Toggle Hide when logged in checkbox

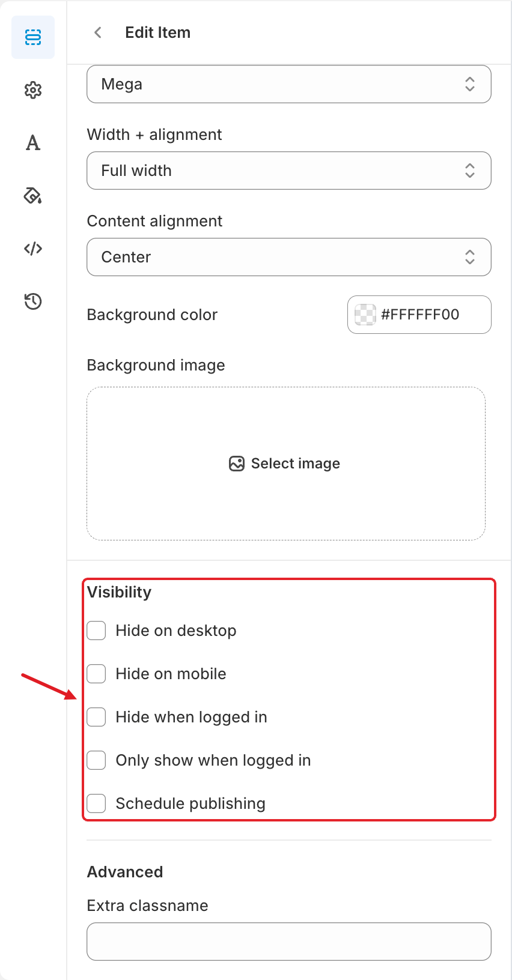96,717
